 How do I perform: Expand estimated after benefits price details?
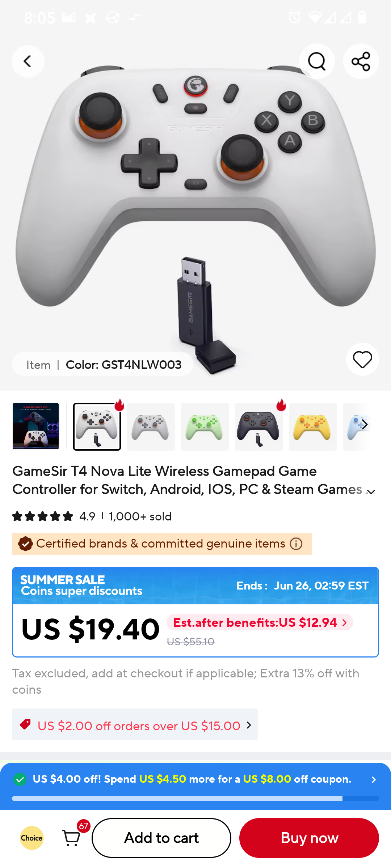(x=260, y=622)
